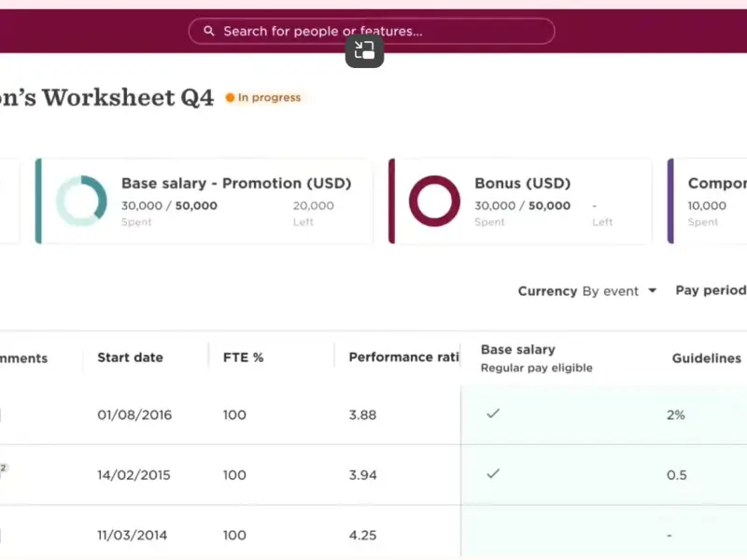
Task: Click the FTE % column header
Action: point(243,357)
